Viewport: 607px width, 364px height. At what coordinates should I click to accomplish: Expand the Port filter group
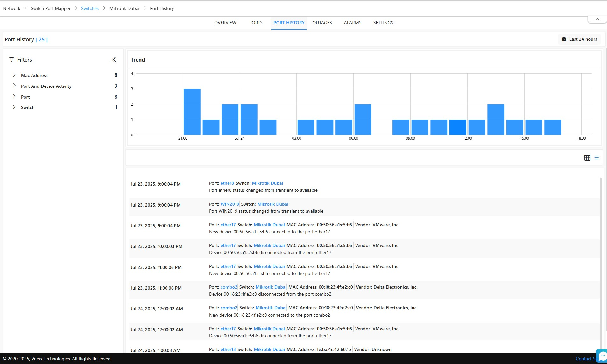click(14, 97)
